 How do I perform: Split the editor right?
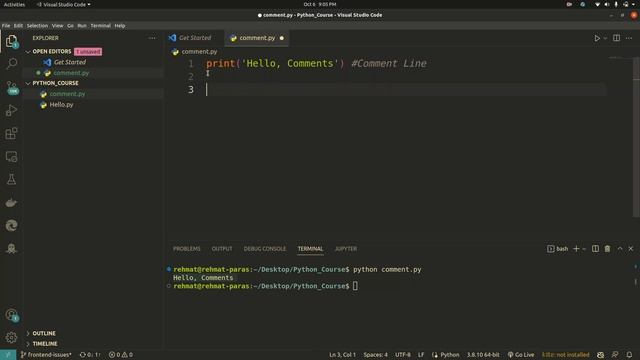[616, 38]
